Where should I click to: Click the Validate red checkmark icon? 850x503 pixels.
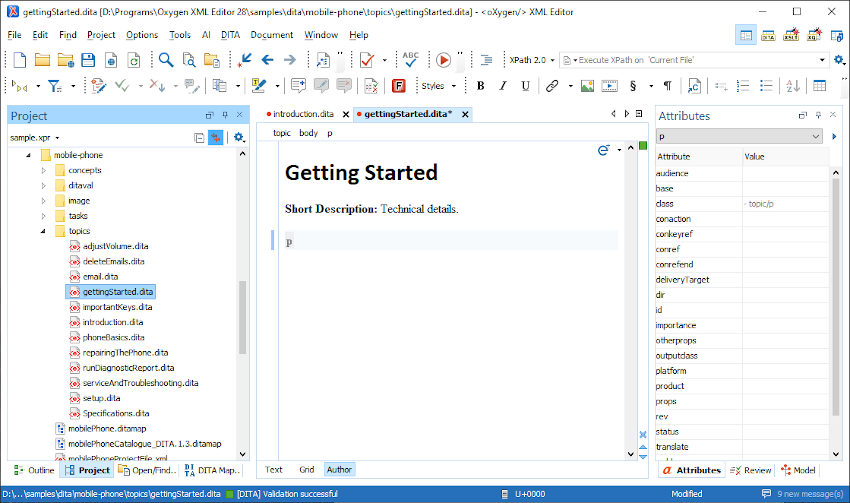coord(367,60)
